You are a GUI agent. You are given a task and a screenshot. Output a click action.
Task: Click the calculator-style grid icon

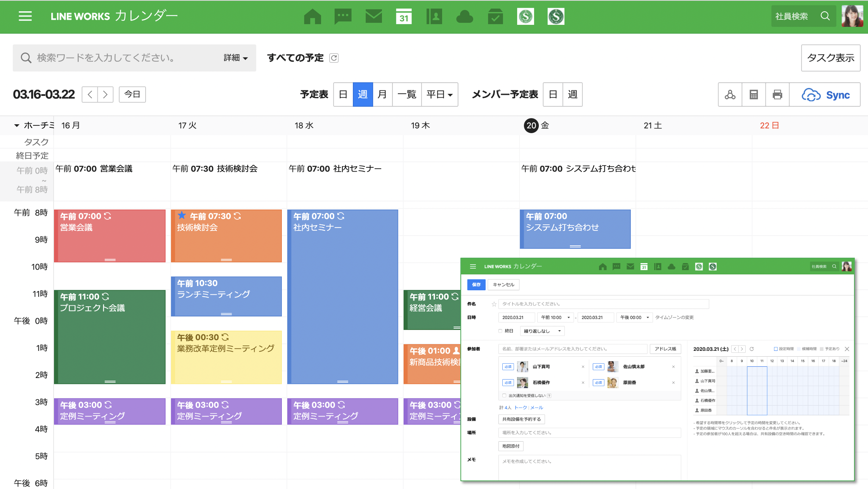(753, 94)
